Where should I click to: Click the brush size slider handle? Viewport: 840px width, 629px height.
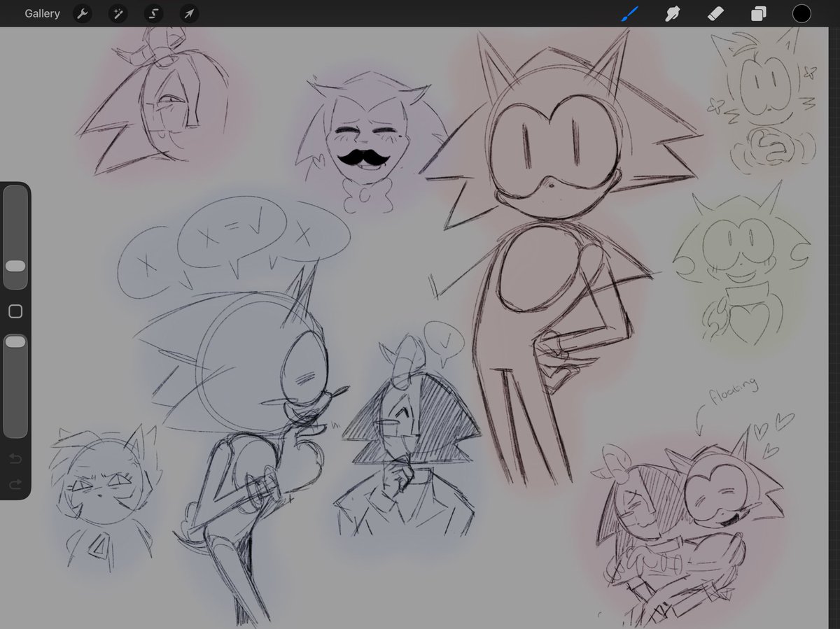pyautogui.click(x=15, y=266)
